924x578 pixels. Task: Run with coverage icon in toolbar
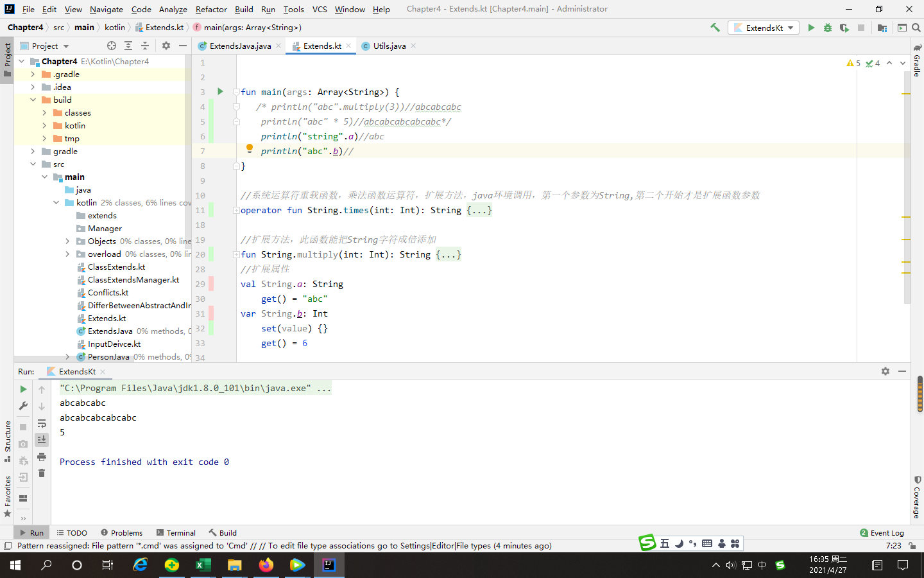844,28
